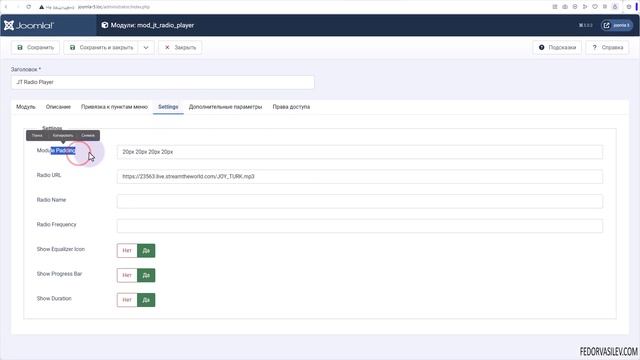Edit the Radio URL stream address field
The height and width of the screenshot is (360, 640).
[360, 176]
